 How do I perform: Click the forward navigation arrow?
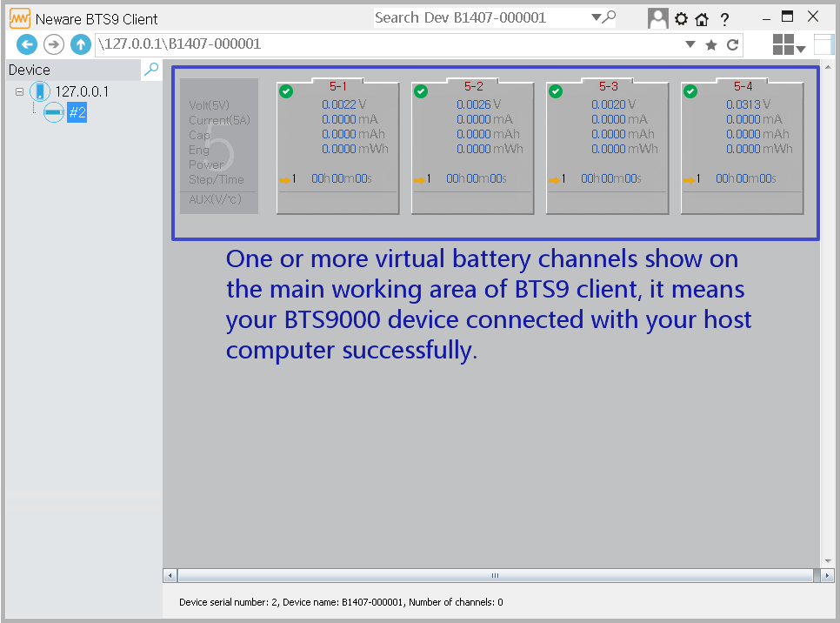click(x=54, y=44)
